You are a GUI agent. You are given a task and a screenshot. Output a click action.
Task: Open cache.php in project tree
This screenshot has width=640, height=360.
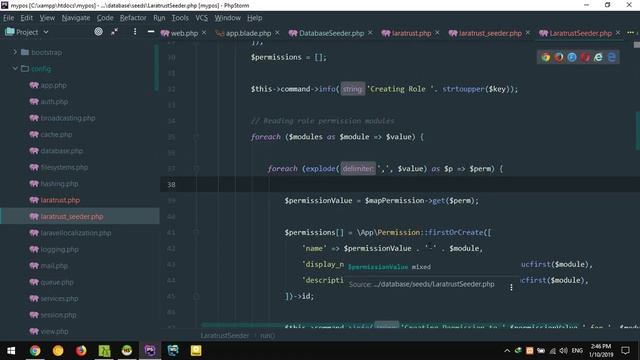coord(56,134)
